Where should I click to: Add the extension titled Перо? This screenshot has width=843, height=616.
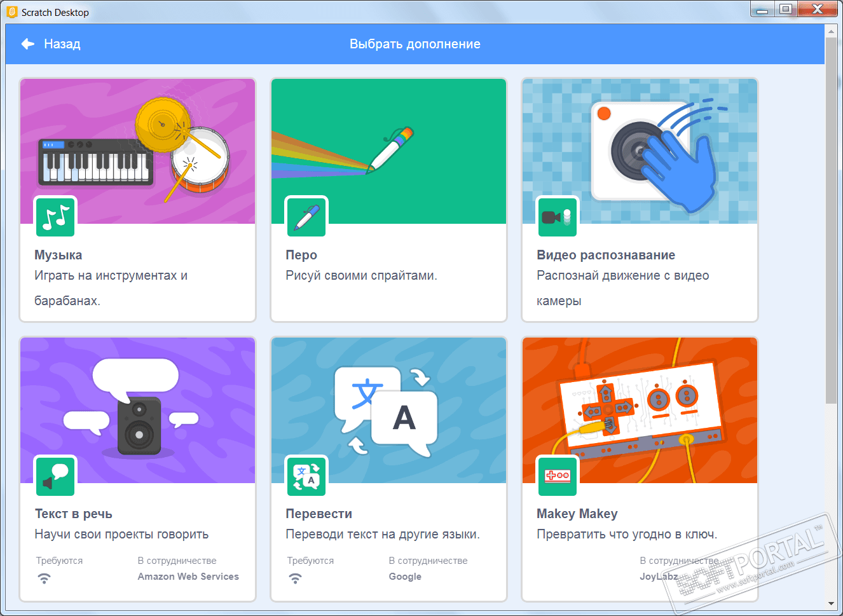click(x=301, y=255)
